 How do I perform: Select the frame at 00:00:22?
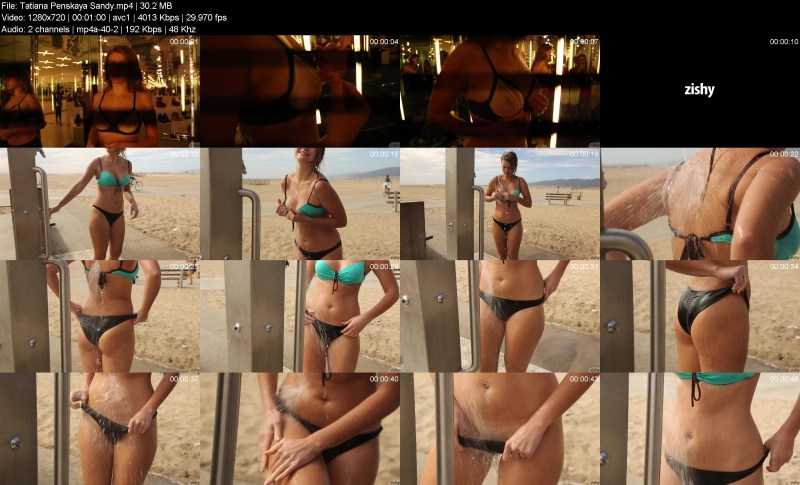[700, 204]
